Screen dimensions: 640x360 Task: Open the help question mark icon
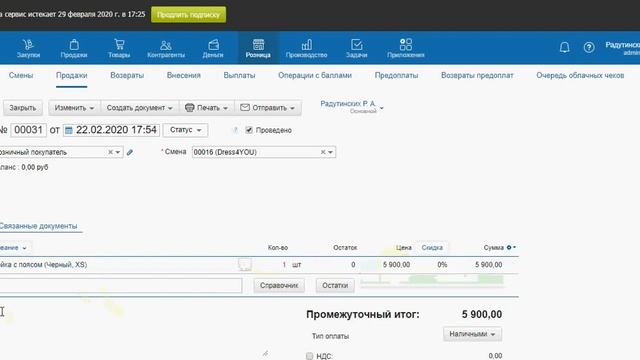click(x=589, y=47)
